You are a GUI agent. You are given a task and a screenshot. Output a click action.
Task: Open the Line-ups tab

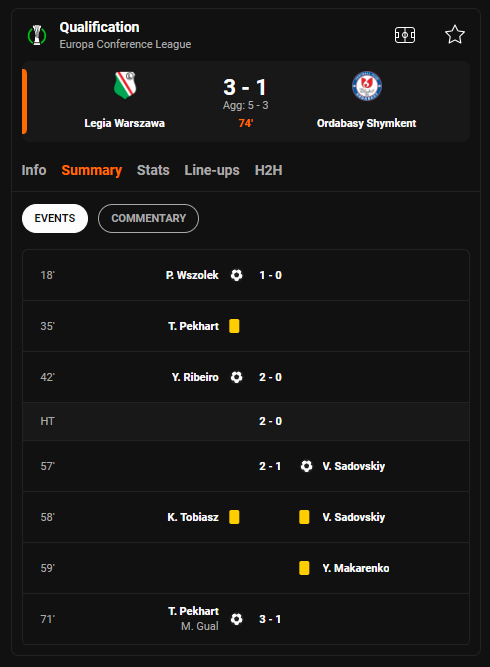212,171
